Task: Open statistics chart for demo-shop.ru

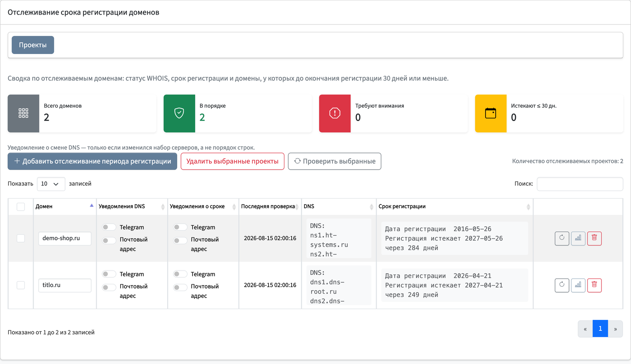Action: (x=578, y=238)
